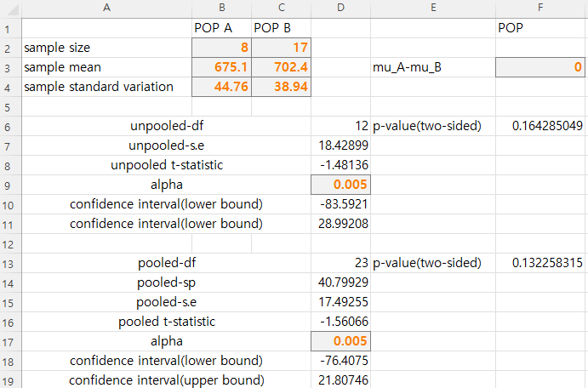Click p-value(two-sided) label in row 6

click(x=433, y=126)
